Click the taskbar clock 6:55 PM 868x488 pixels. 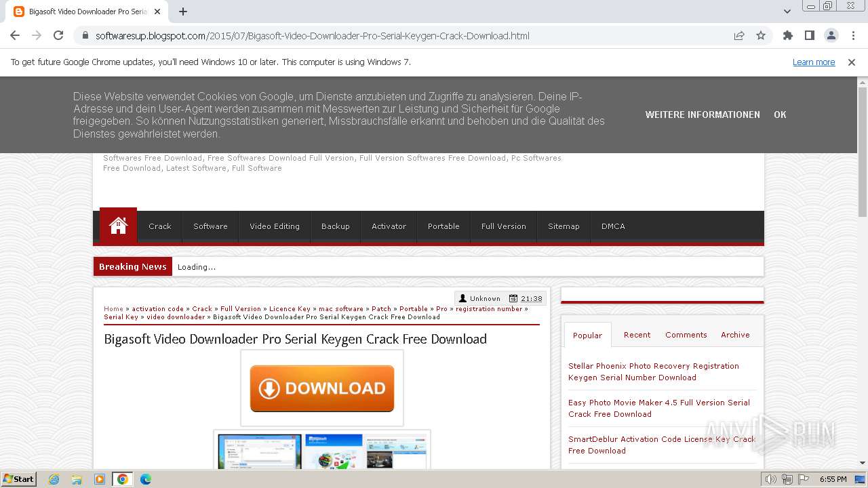coord(833,479)
